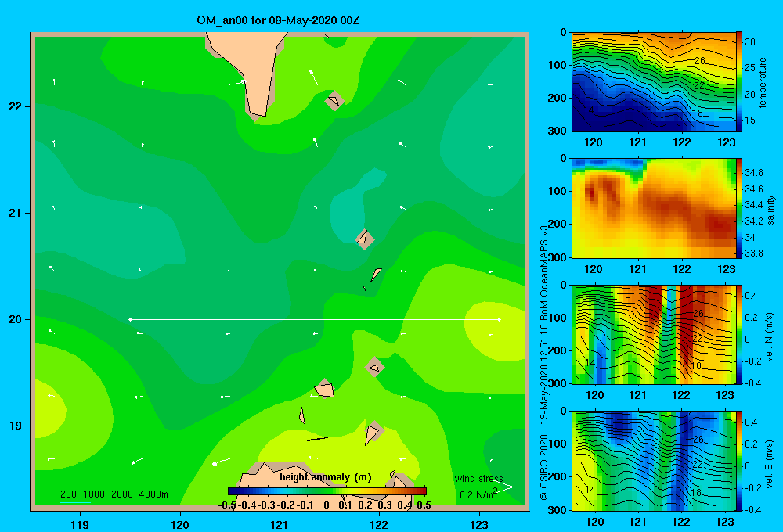Click the east endpoint of the transect line
The width and height of the screenshot is (783, 532).
[500, 319]
